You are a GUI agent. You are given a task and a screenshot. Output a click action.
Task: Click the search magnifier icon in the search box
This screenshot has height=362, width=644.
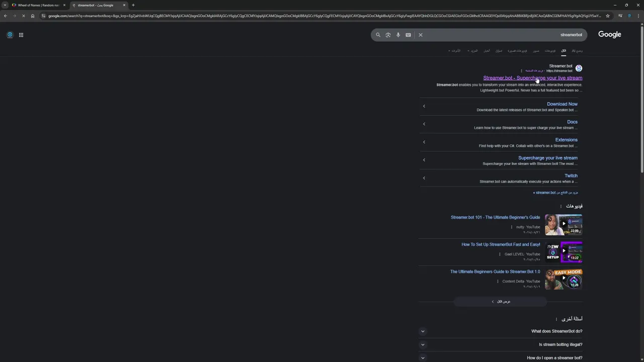point(378,35)
